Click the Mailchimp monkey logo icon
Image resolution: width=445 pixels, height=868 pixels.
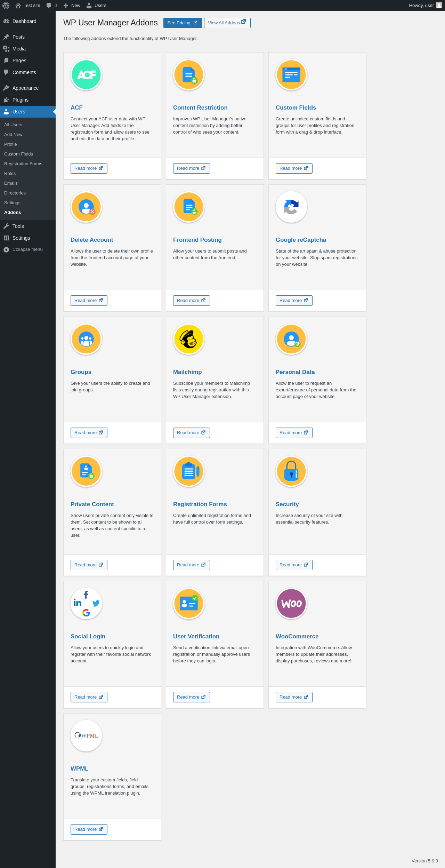pyautogui.click(x=189, y=339)
